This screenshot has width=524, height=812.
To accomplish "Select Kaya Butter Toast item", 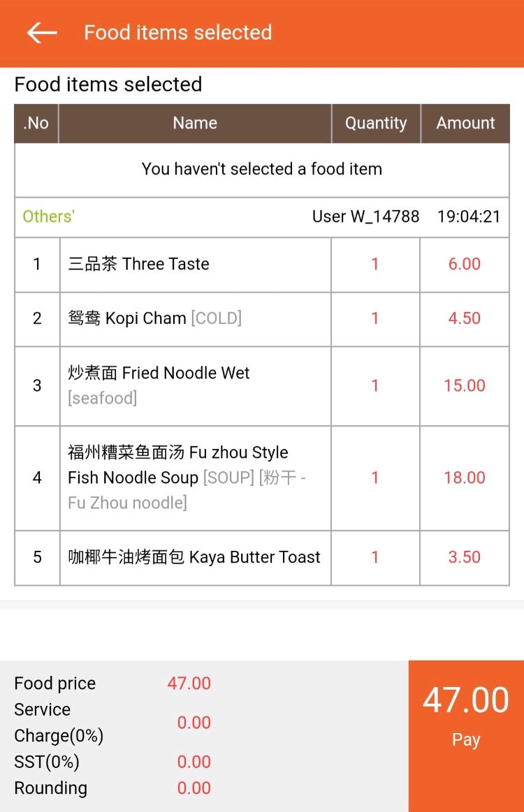I will [194, 557].
